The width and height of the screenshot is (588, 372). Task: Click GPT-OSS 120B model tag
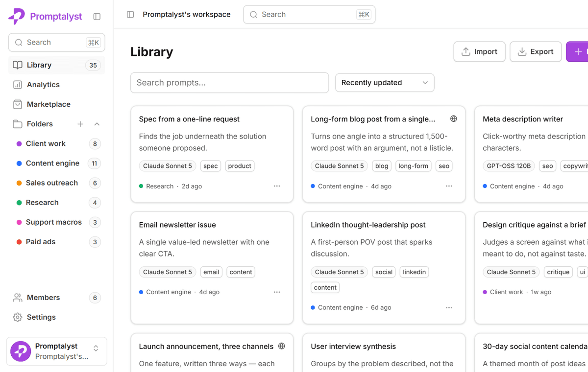point(509,166)
